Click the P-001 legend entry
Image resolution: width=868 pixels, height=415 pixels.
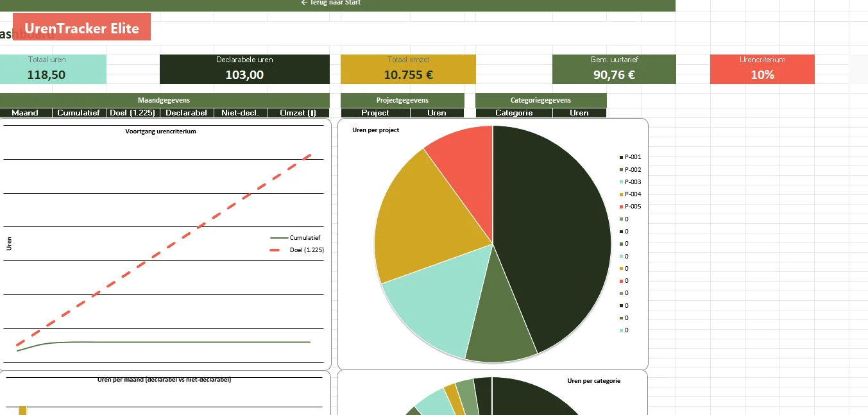click(x=630, y=157)
